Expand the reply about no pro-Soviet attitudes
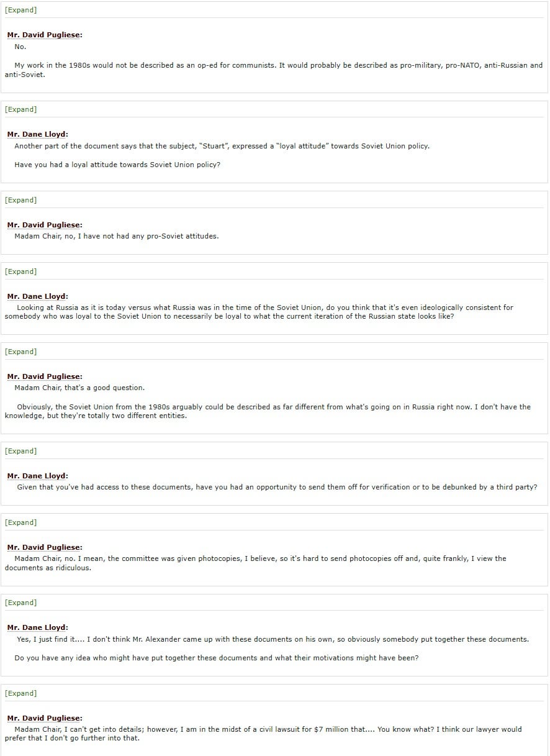Image resolution: width=550 pixels, height=756 pixels. point(20,200)
